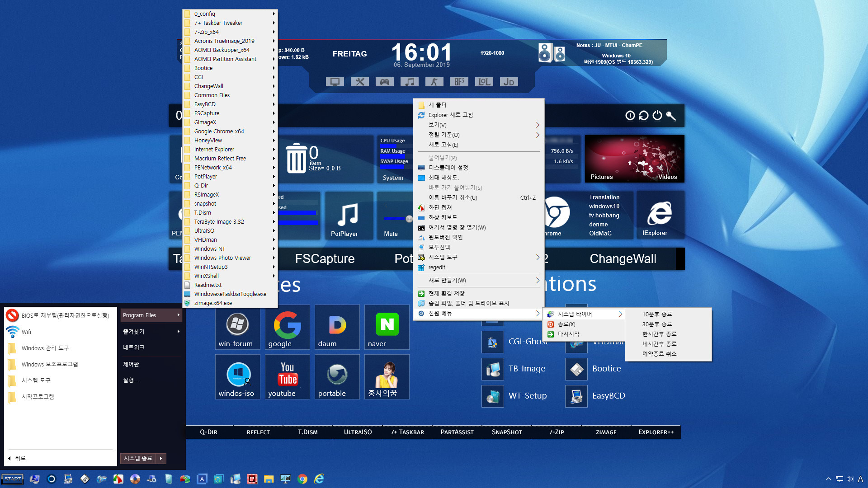This screenshot has height=488, width=868.
Task: Open the windos-iso shortcut tile
Action: tap(237, 377)
